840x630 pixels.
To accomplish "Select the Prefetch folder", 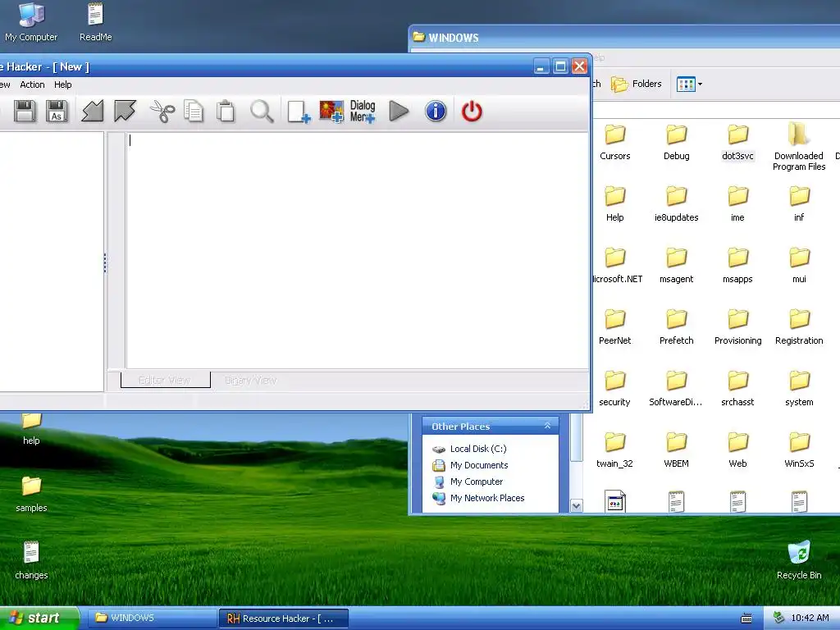I will point(676,326).
